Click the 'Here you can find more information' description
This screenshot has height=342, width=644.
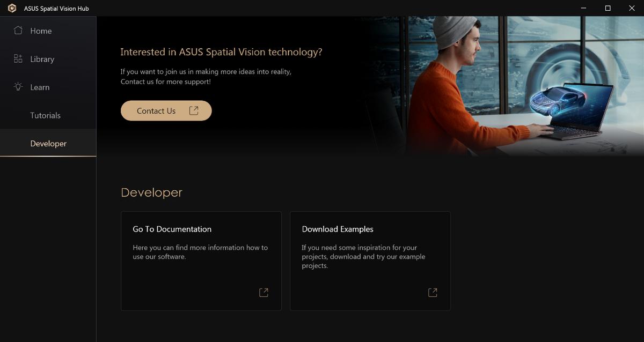point(200,252)
